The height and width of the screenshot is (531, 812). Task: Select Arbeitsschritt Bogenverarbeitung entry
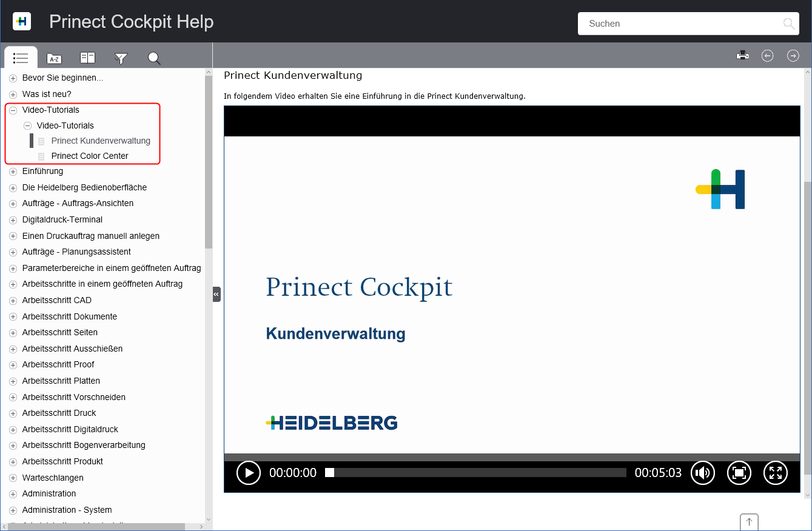(x=84, y=445)
